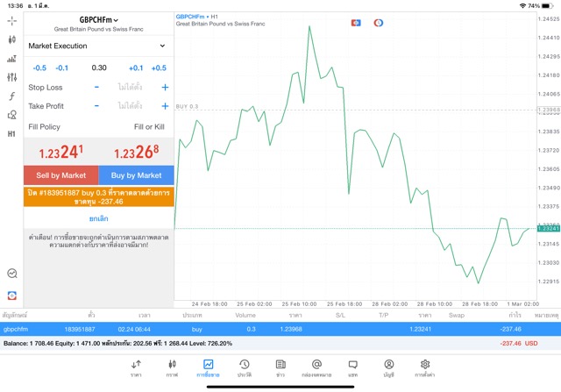Tap the 1.23241 current price label on chart axis
Viewport: 561px width, 392px height.
pos(549,228)
